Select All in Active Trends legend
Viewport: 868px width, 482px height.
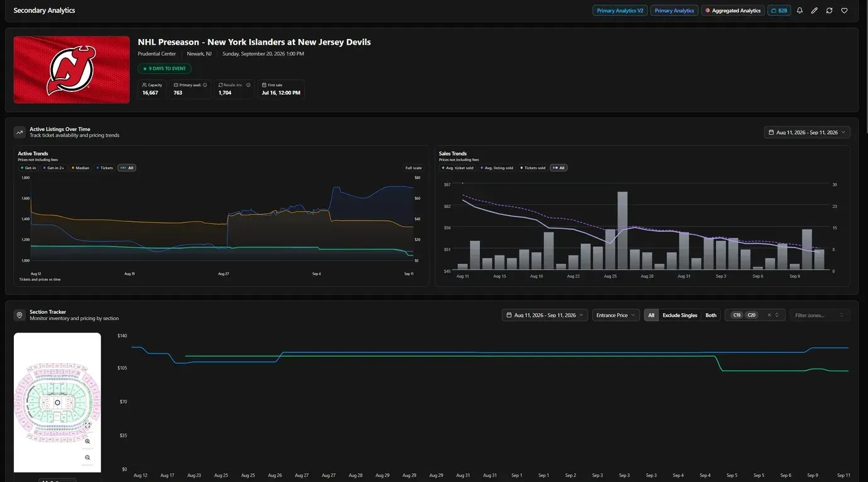click(x=127, y=168)
